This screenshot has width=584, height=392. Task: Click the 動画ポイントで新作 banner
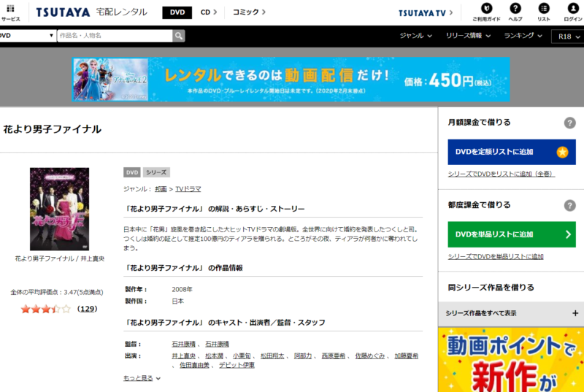click(511, 360)
